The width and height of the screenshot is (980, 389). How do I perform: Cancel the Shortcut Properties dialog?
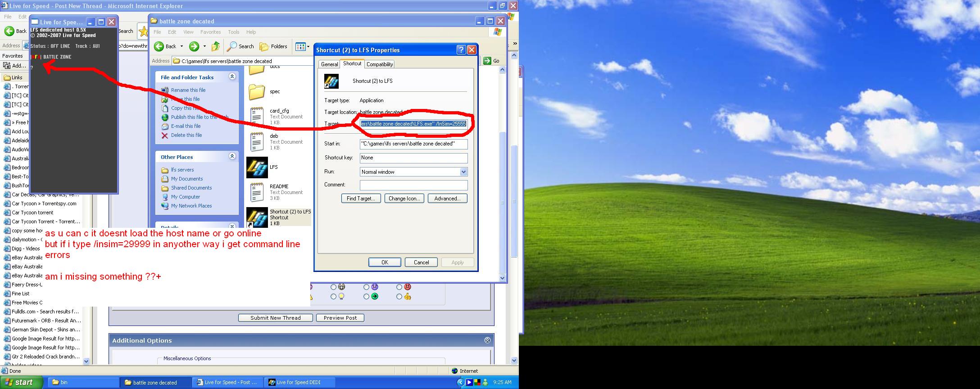422,262
